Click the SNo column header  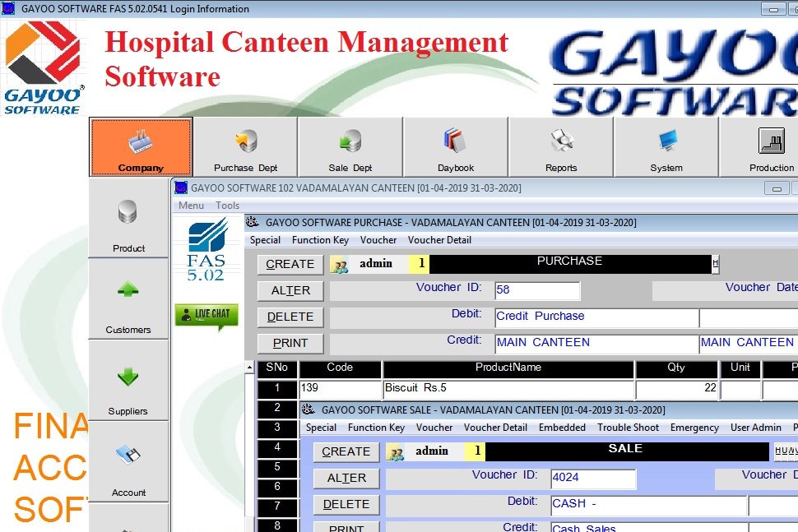point(277,368)
